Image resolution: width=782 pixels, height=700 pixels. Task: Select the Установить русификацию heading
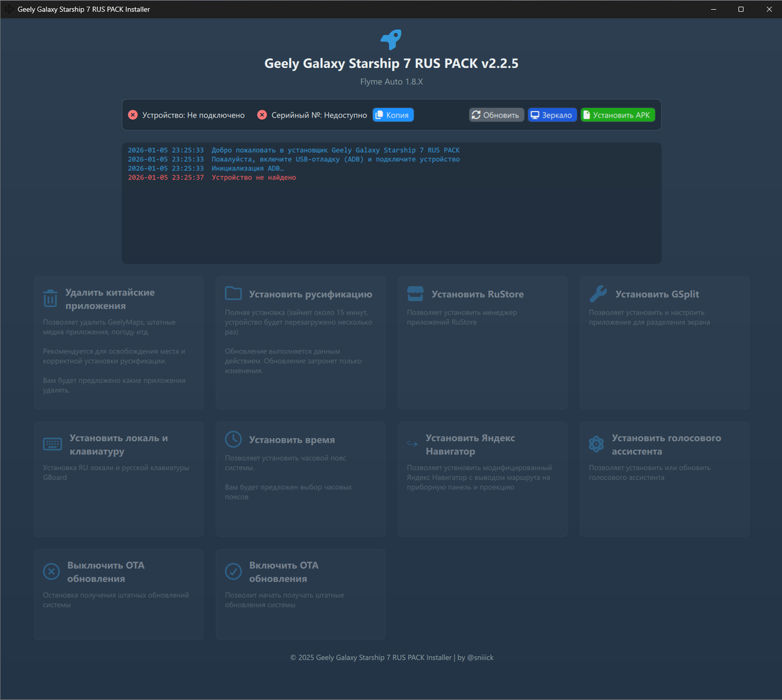310,294
